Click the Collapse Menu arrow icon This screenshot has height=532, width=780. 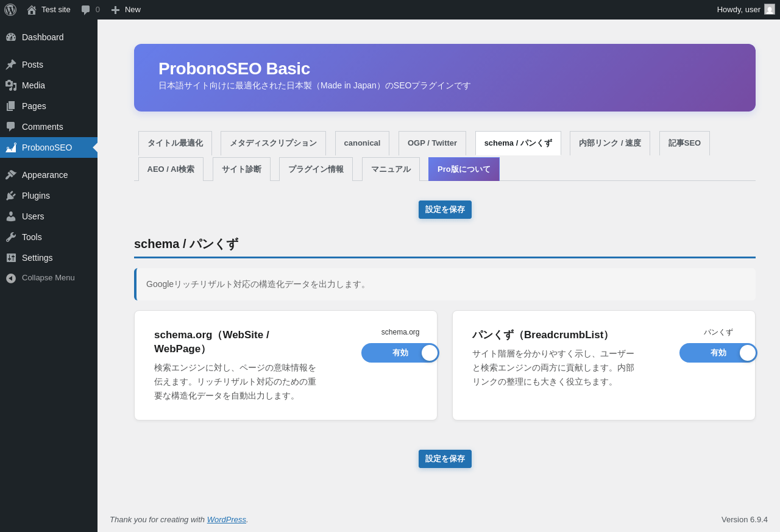click(x=11, y=278)
